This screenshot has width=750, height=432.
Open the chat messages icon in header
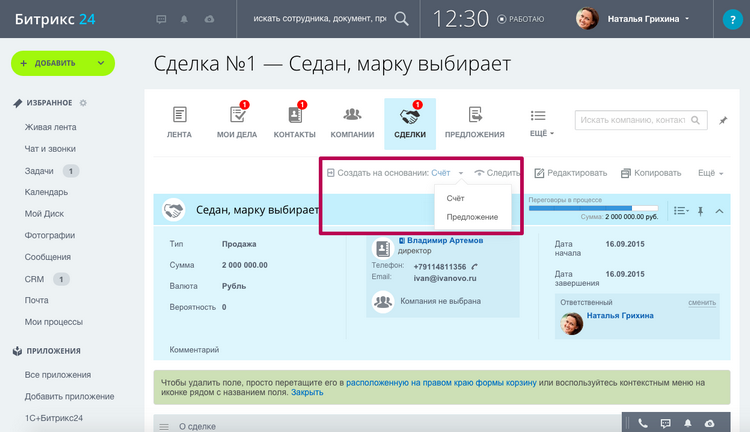tap(161, 19)
